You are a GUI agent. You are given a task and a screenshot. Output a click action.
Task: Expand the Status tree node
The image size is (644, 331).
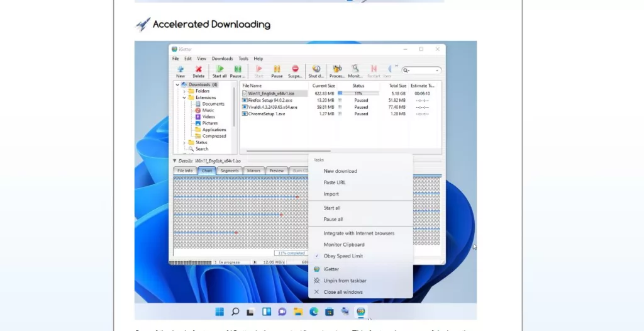click(184, 142)
